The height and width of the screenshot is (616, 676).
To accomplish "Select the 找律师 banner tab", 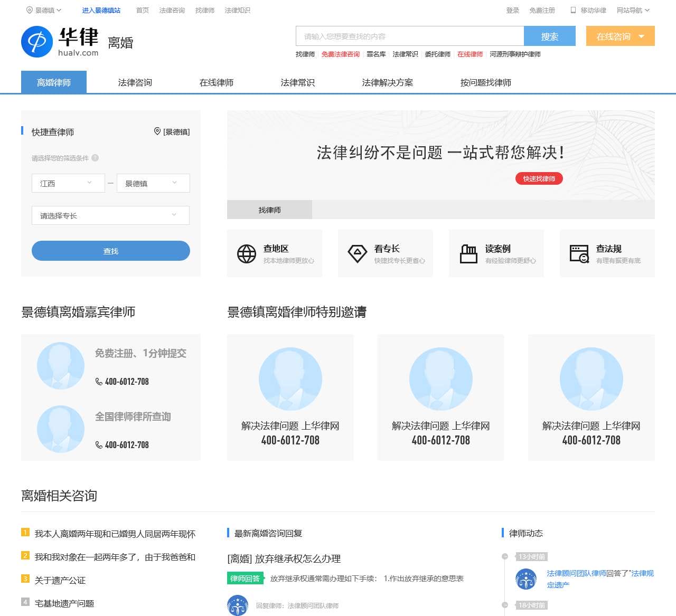I will pos(269,210).
